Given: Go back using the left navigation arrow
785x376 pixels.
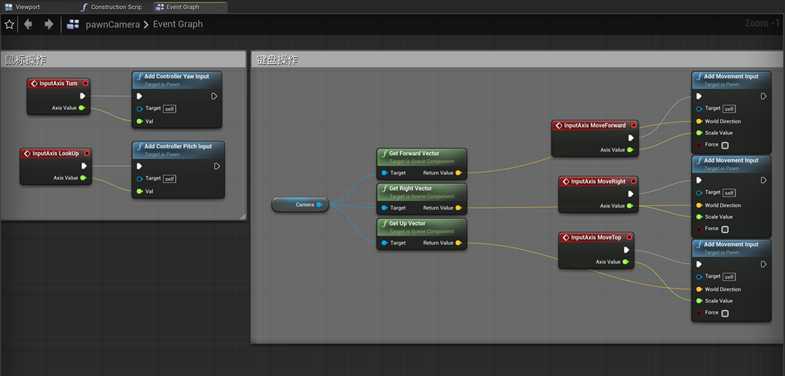Looking at the screenshot, I should pos(28,24).
